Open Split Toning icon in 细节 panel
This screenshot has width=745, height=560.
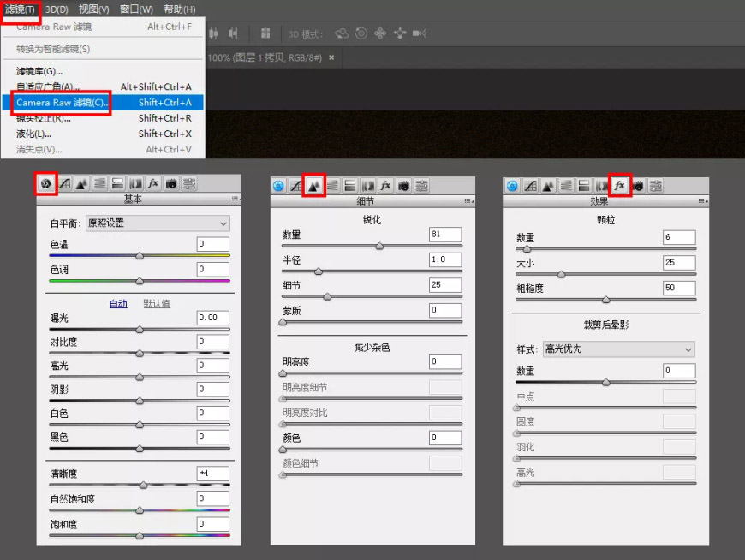(x=350, y=186)
